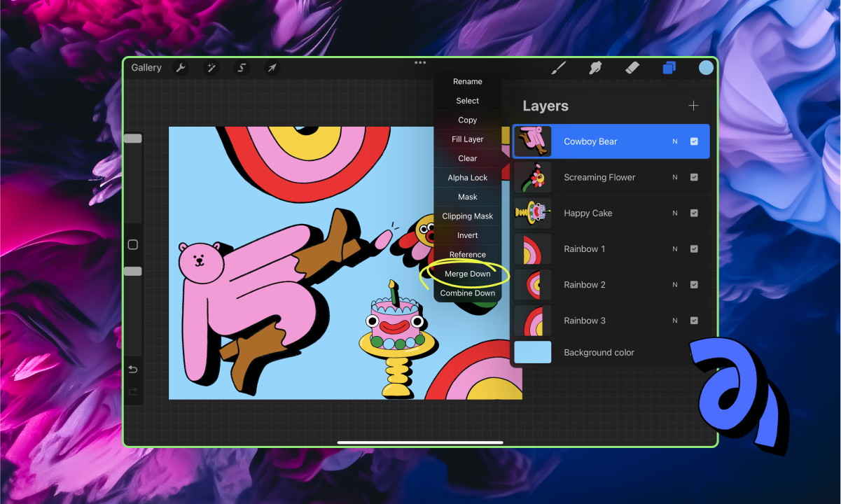This screenshot has height=504, width=841.
Task: Select the Transform arrow icon
Action: [272, 67]
